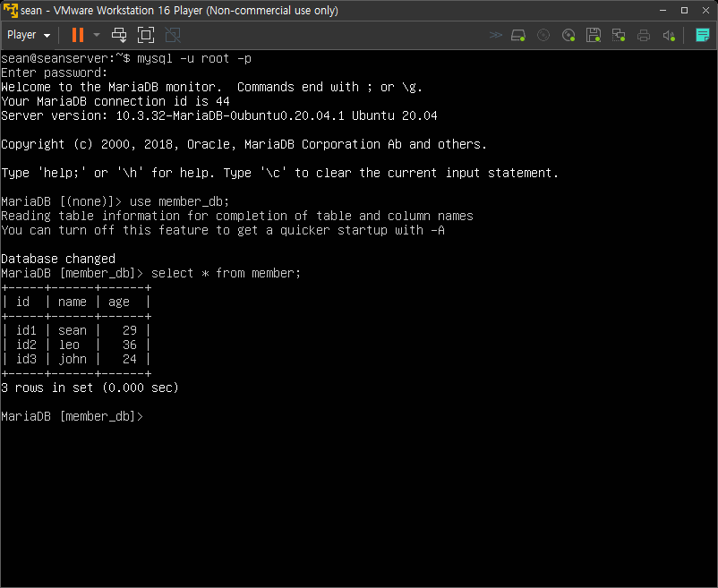Click 'use member_db;' command text
This screenshot has width=718, height=588.
coord(179,201)
